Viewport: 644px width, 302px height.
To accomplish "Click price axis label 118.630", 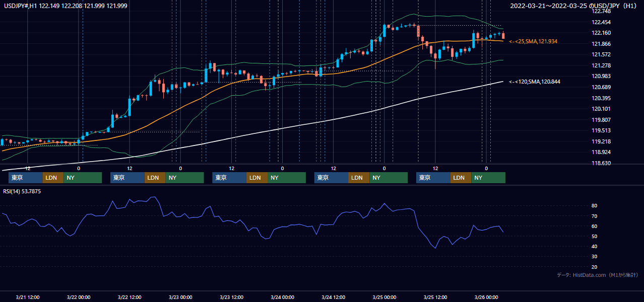I will [x=601, y=163].
